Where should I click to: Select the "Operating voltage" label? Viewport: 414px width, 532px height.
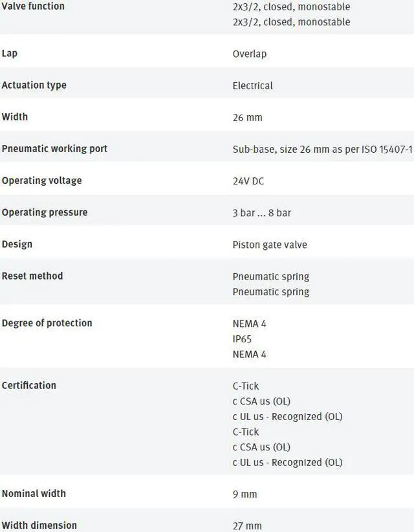point(41,180)
